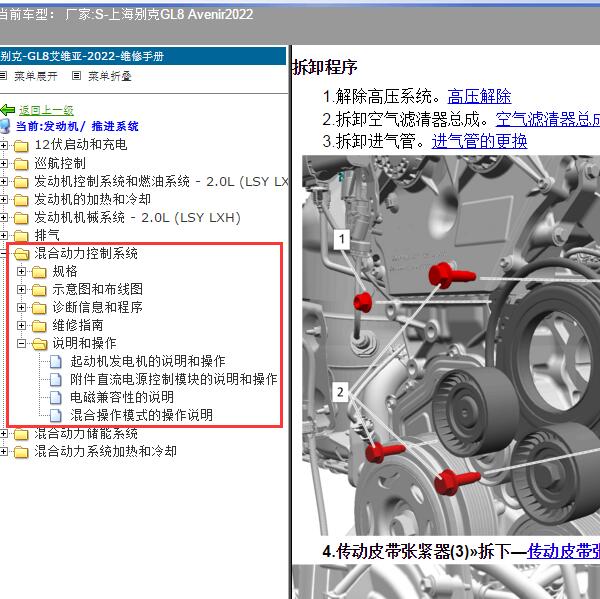The width and height of the screenshot is (600, 599).
Task: Click the folder icon of 排气
Action: pyautogui.click(x=21, y=236)
